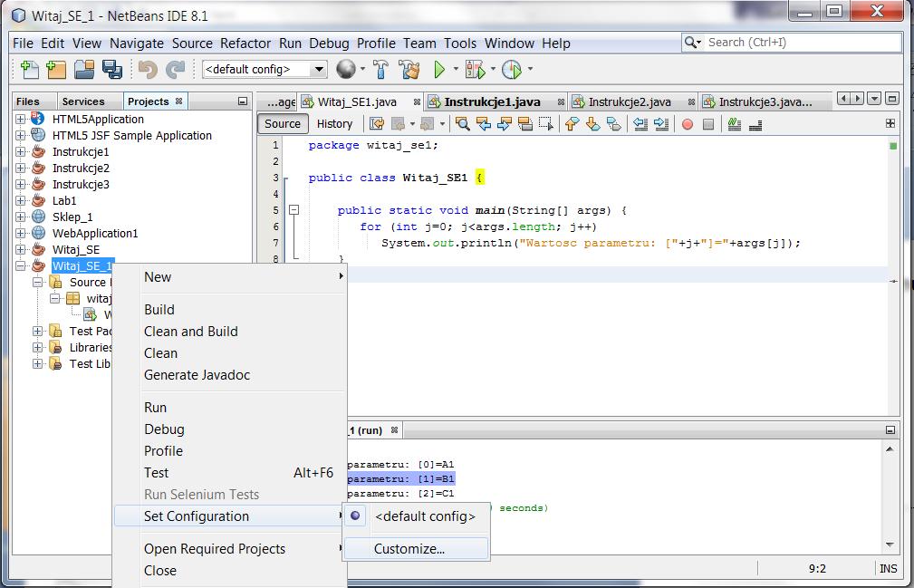Click the Toggle Rectangular Selection icon
This screenshot has height=588, width=914.
click(x=545, y=123)
